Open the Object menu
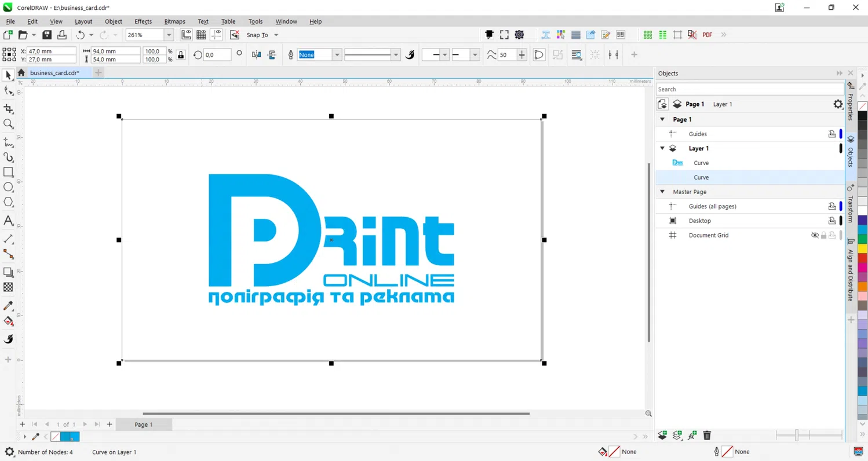 (x=113, y=21)
